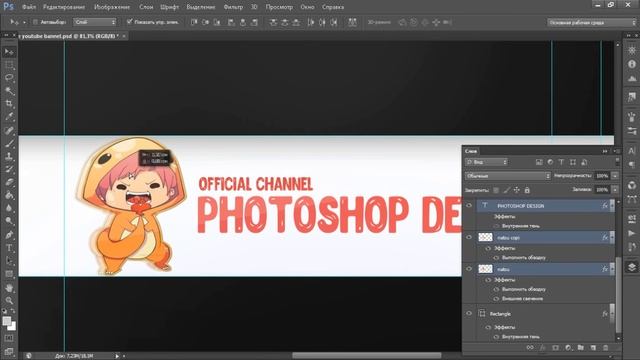
Task: Select the Clone Stamp tool
Action: (9, 156)
